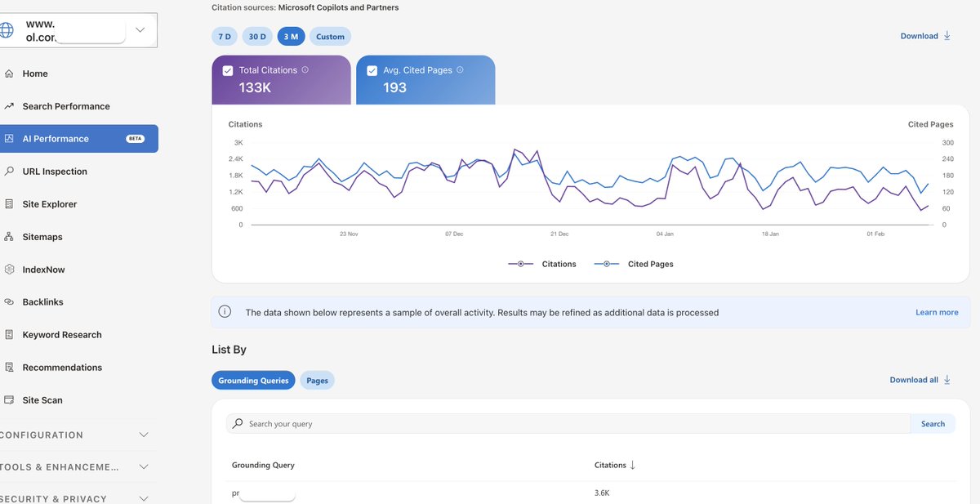Open the Learn more link
Viewport: 980px width, 504px height.
[937, 312]
